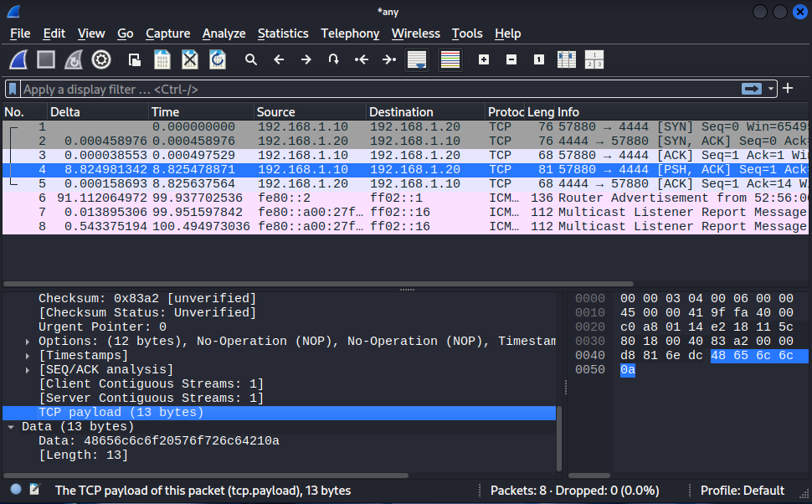This screenshot has width=812, height=504.
Task: Open the display filter history dropdown
Action: (771, 89)
